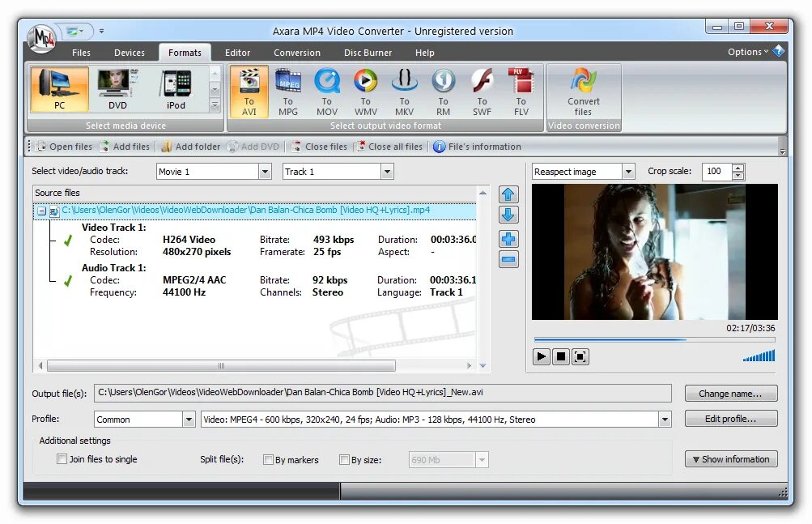Screen dimensions: 812x524
Task: Increase Crop scale with up stepper
Action: [x=738, y=168]
